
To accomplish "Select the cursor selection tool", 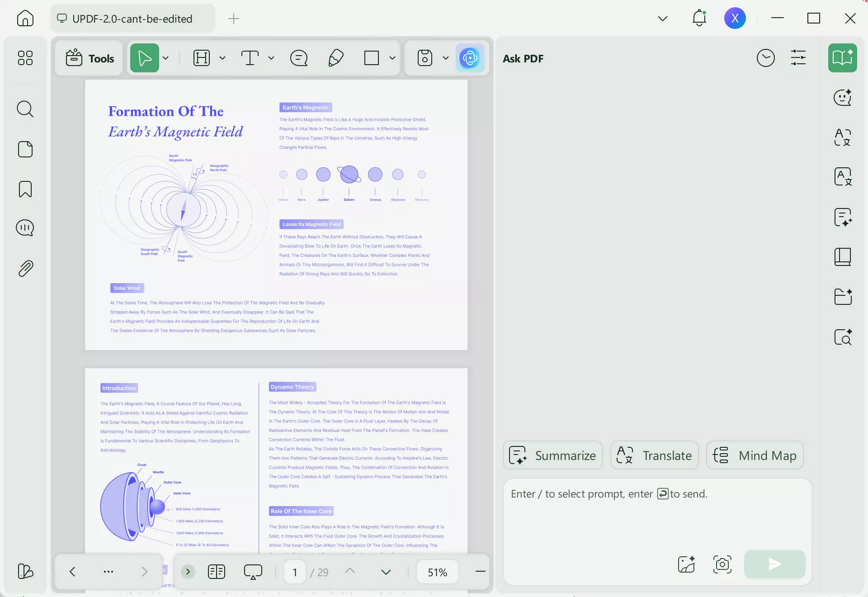I will (x=145, y=58).
